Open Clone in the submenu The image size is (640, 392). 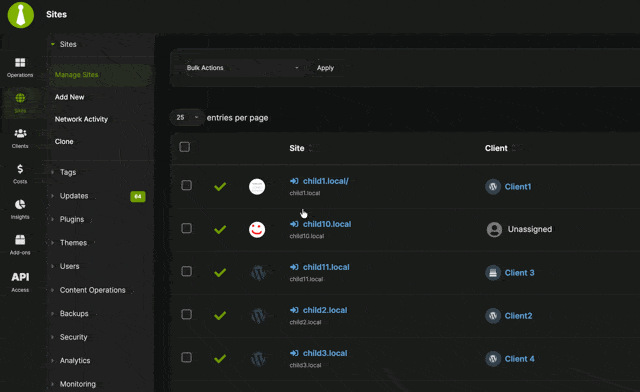pos(64,142)
